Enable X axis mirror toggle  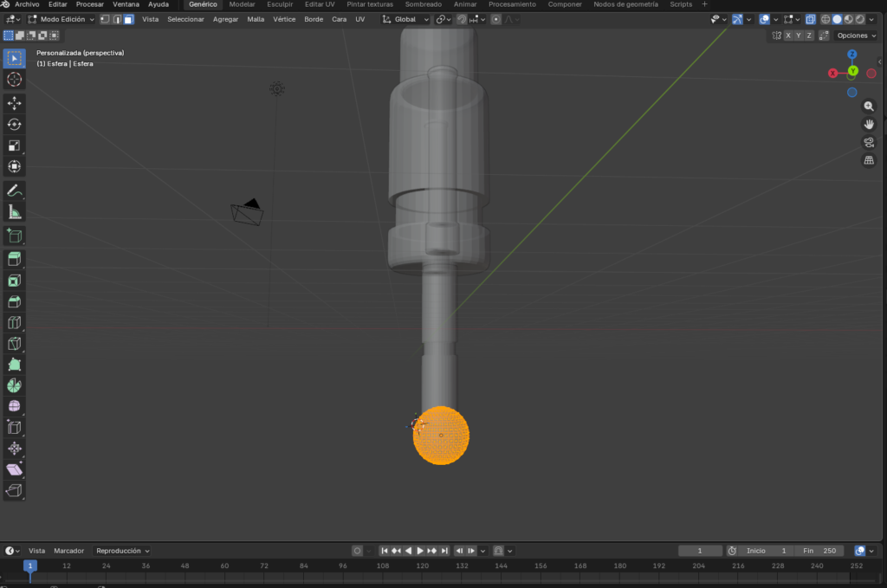pos(788,36)
